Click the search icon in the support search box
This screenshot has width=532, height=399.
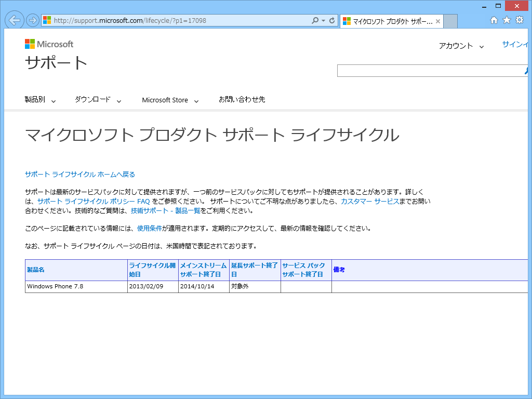point(527,71)
